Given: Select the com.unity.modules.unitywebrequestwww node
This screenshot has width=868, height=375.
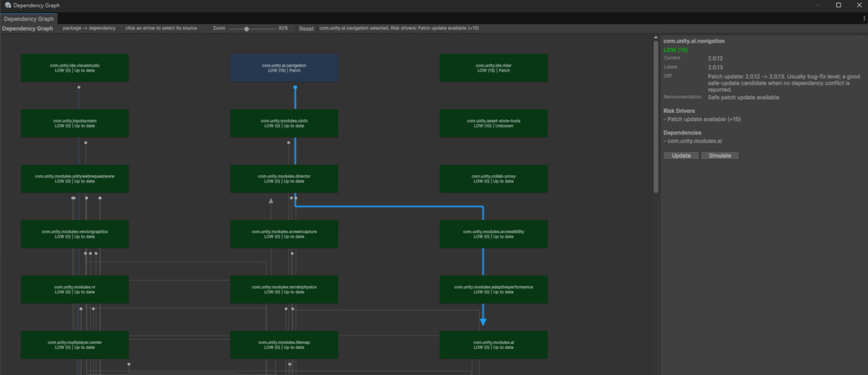Looking at the screenshot, I should click(x=75, y=178).
